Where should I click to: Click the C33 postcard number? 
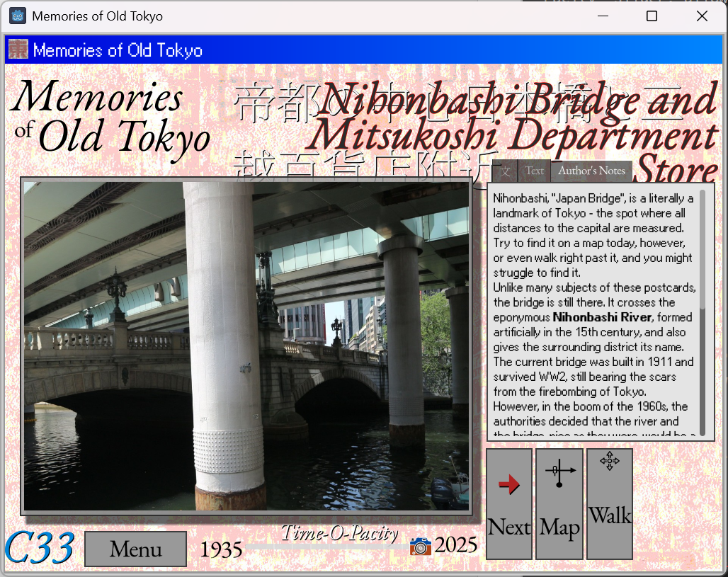(x=40, y=548)
